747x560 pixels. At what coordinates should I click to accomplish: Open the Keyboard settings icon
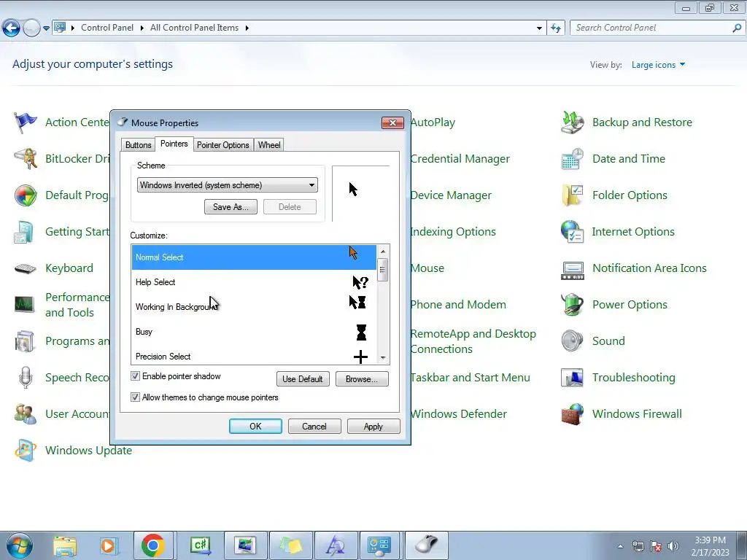(x=26, y=268)
